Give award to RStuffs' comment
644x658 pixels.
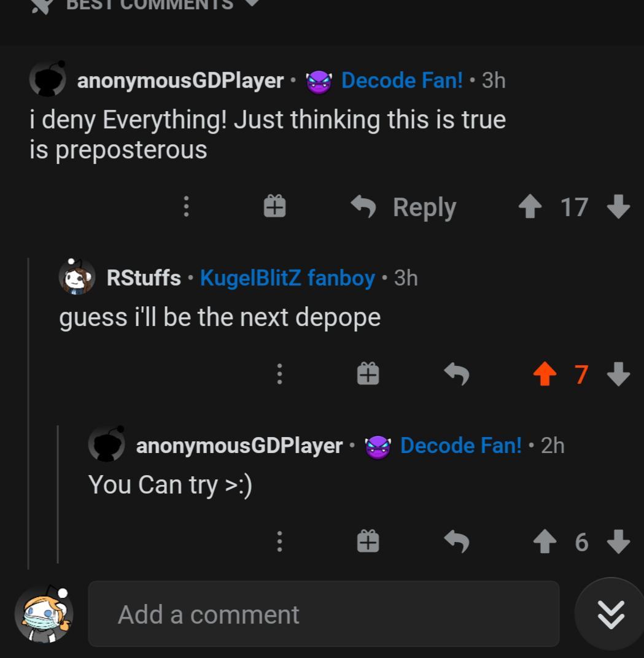368,373
